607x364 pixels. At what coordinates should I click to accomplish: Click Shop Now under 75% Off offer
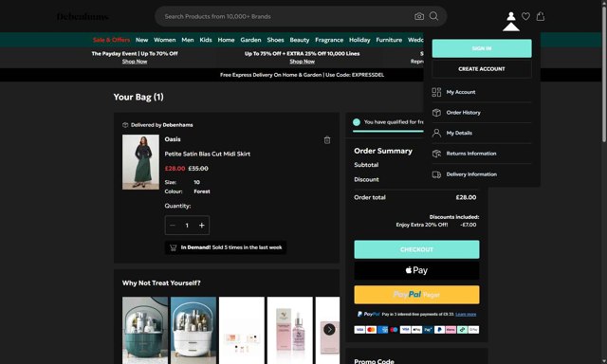[303, 62]
